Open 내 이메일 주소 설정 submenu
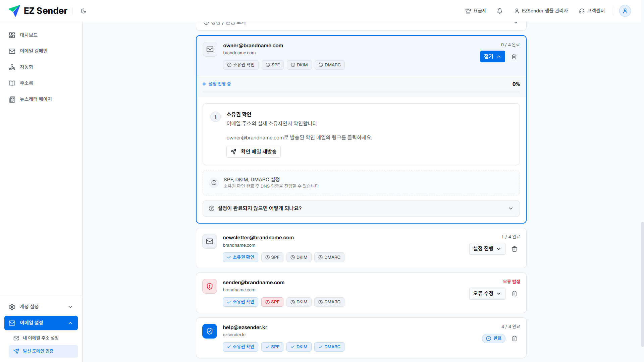Viewport: 644px width, 362px height. pyautogui.click(x=43, y=338)
